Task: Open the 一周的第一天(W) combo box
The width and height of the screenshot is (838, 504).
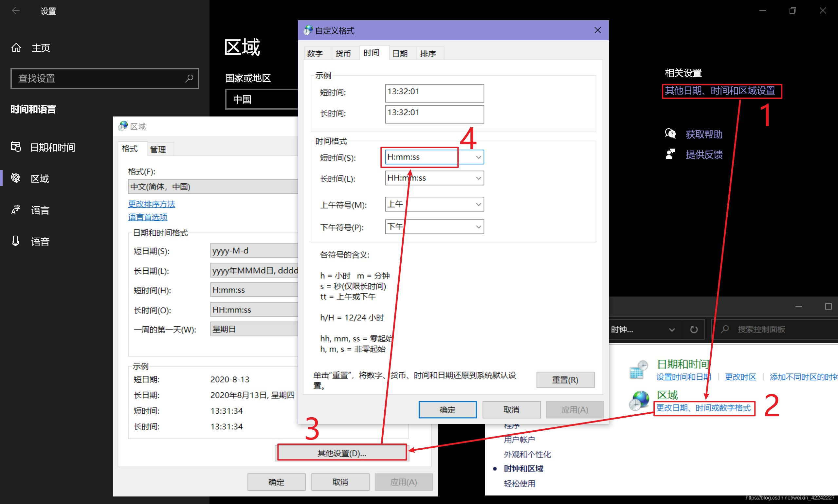Action: pyautogui.click(x=254, y=329)
